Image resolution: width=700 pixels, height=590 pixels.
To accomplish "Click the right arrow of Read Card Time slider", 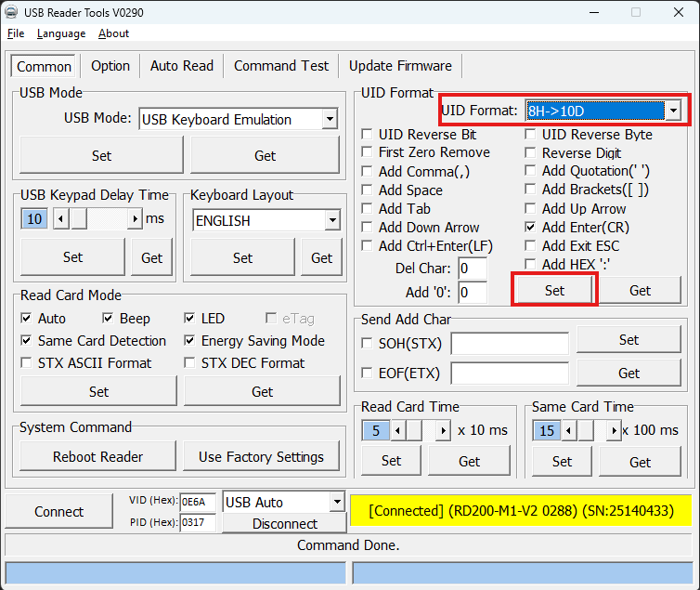I will [x=442, y=431].
